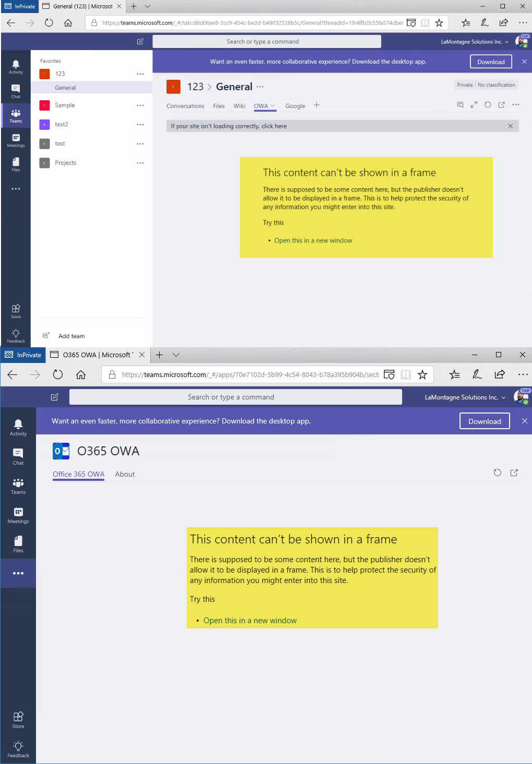This screenshot has height=764, width=532.
Task: Click more apps ellipsis in top window sidebar
Action: point(16,189)
